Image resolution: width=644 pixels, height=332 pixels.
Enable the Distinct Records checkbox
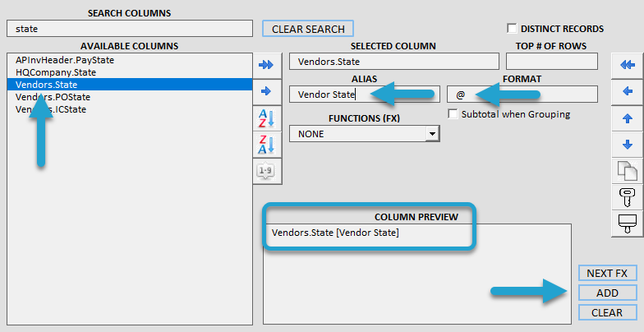pos(512,28)
